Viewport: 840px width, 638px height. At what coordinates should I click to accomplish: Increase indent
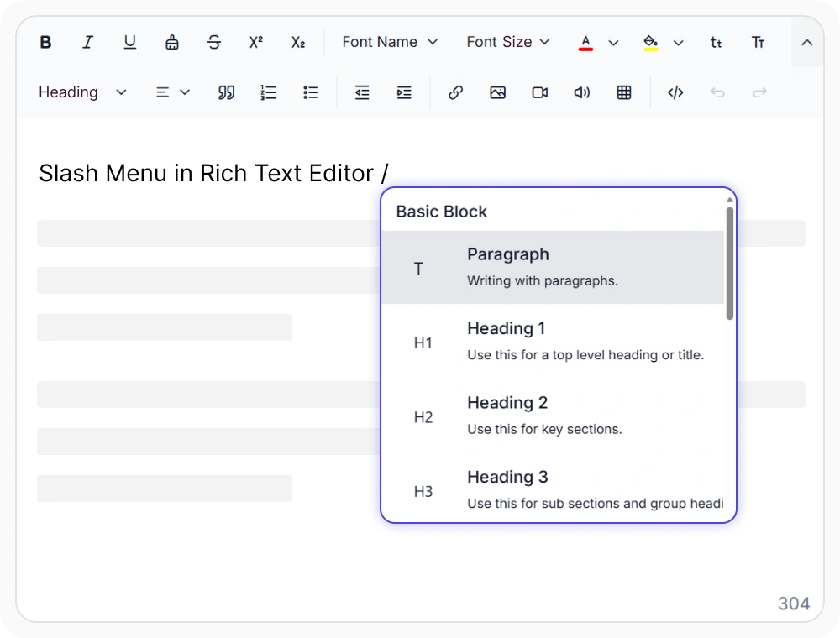coord(404,92)
